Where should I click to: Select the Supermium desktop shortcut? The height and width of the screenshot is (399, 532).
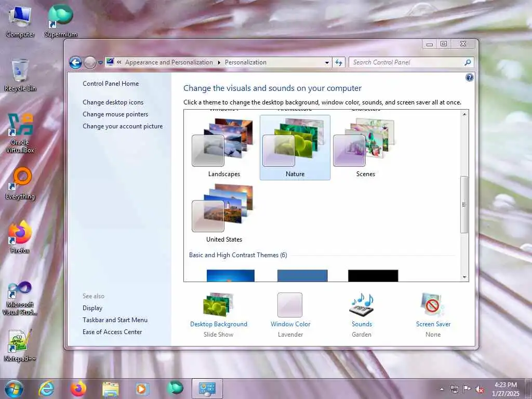60,21
